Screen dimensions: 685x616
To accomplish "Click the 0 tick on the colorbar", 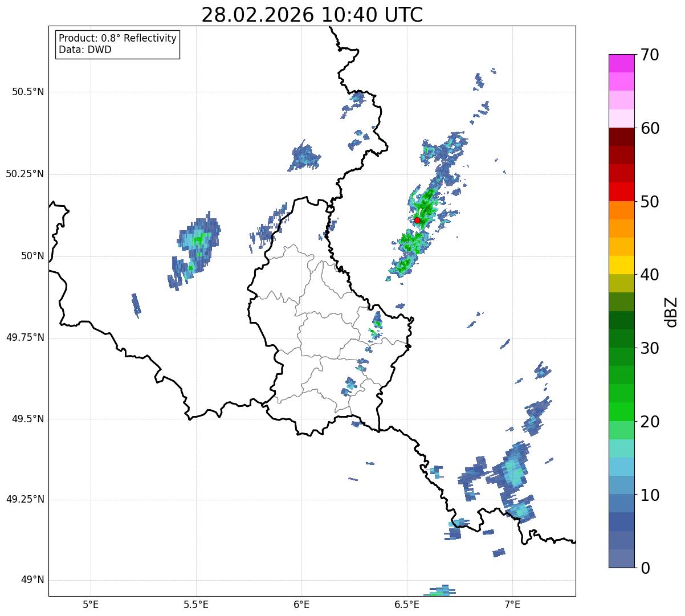I will 646,568.
